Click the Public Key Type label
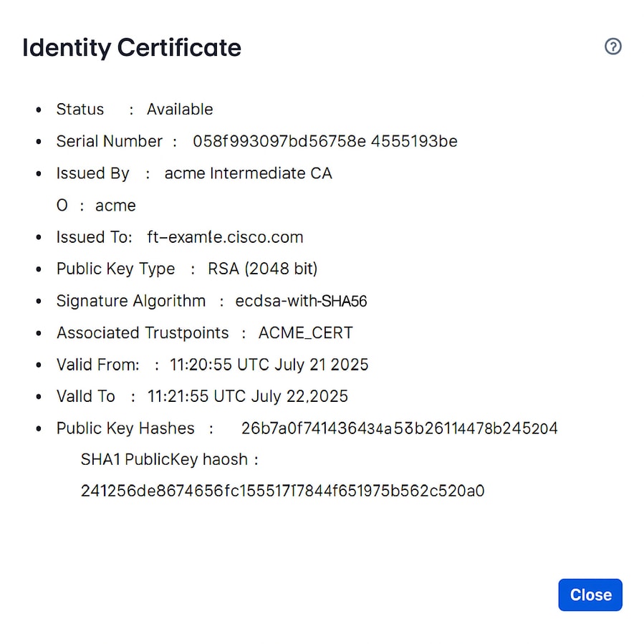Image resolution: width=644 pixels, height=644 pixels. tap(115, 269)
